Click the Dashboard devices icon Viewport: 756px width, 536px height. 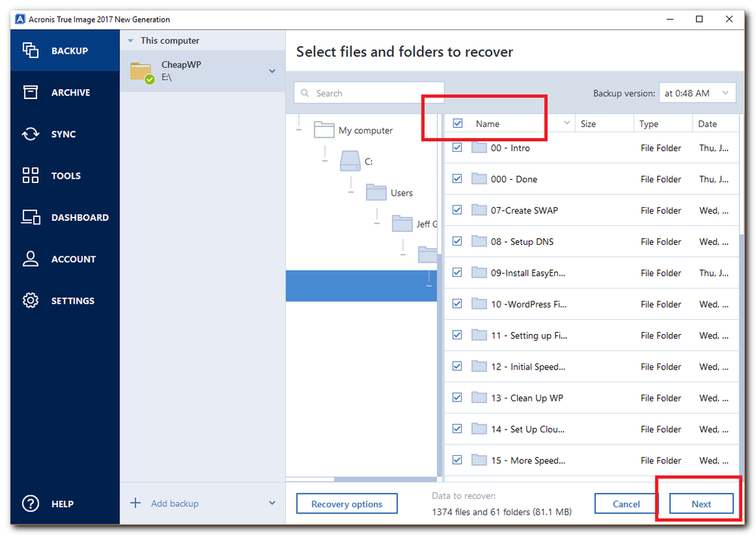coord(31,217)
